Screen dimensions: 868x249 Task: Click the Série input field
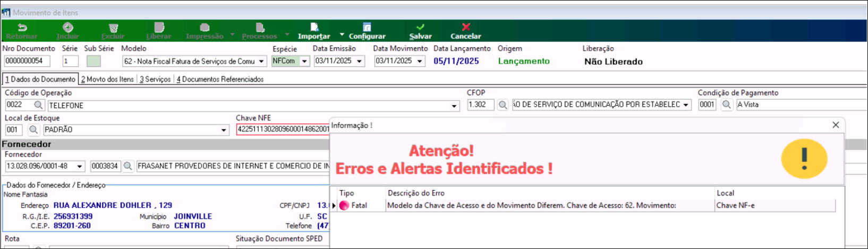click(x=70, y=61)
